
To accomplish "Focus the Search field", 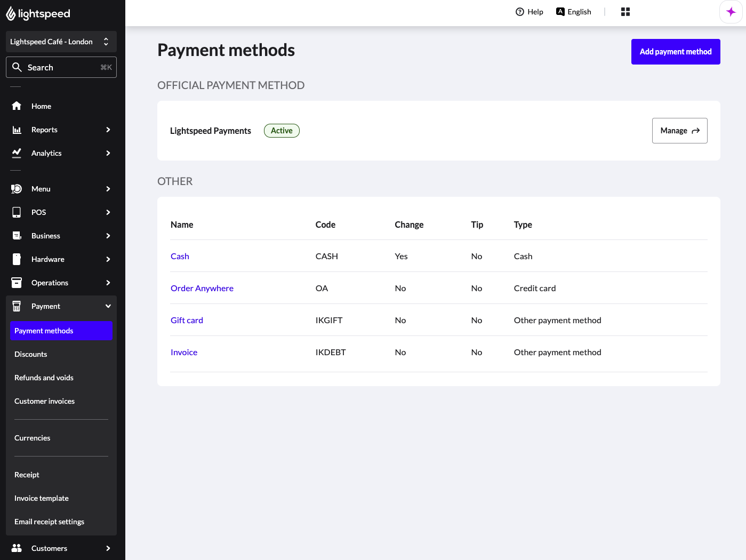I will coord(61,67).
